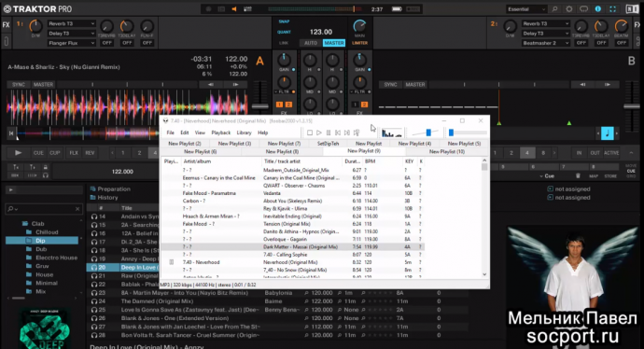
Task: Click the foobar2000 Random playback icon
Action: point(357,133)
